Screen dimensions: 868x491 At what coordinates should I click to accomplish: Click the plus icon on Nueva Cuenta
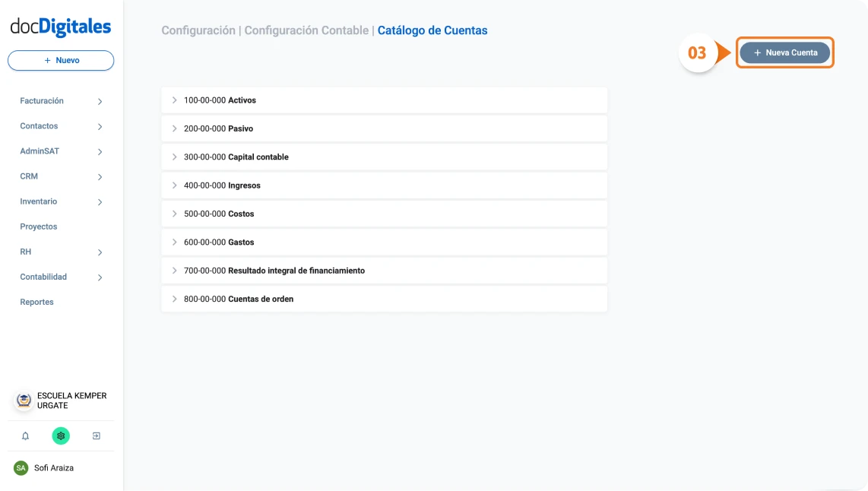(757, 52)
